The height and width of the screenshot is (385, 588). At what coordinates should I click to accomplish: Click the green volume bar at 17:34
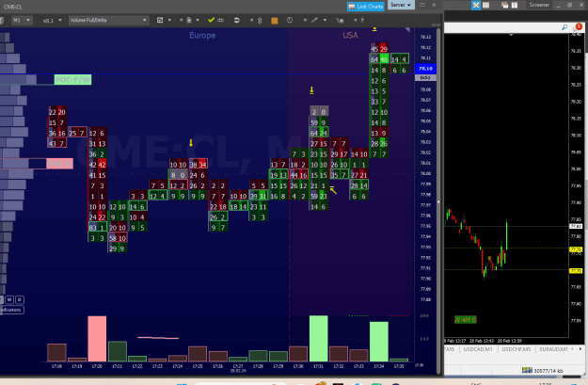click(379, 342)
